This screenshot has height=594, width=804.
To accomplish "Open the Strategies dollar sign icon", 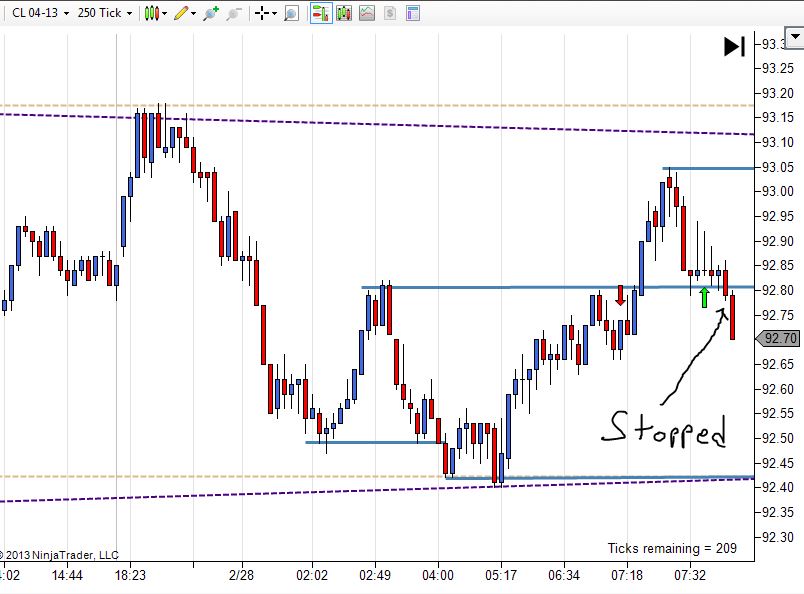I will point(390,13).
